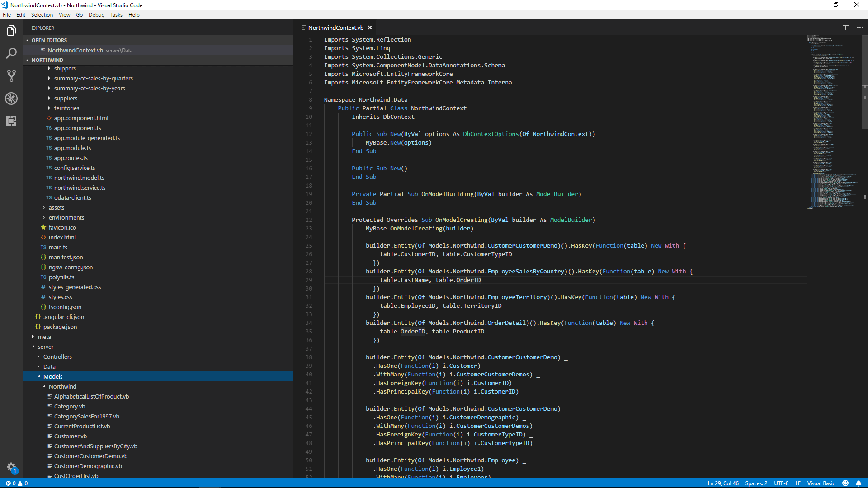The width and height of the screenshot is (868, 488).
Task: Click Customer.vb in Northwind models
Action: coord(69,436)
